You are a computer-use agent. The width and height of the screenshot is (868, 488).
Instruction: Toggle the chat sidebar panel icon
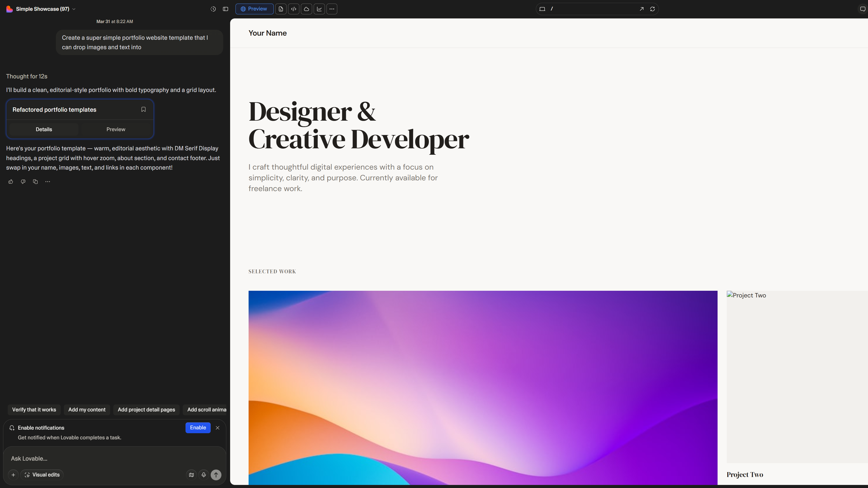(x=226, y=9)
